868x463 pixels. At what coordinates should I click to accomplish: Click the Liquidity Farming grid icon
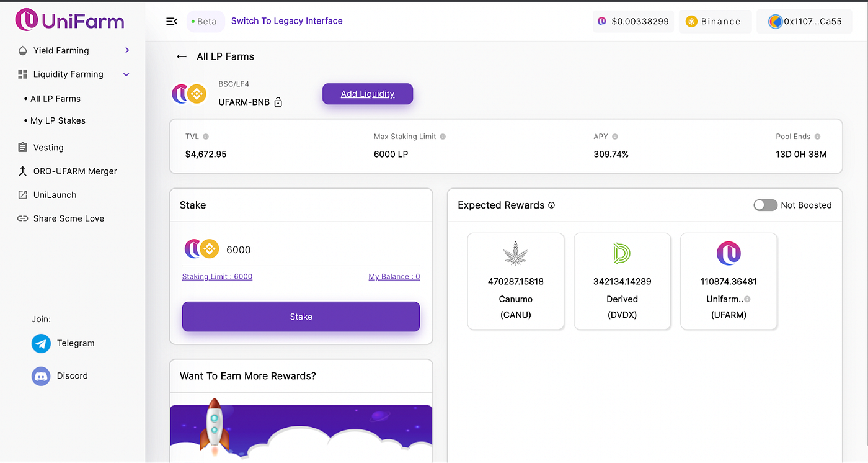point(22,74)
